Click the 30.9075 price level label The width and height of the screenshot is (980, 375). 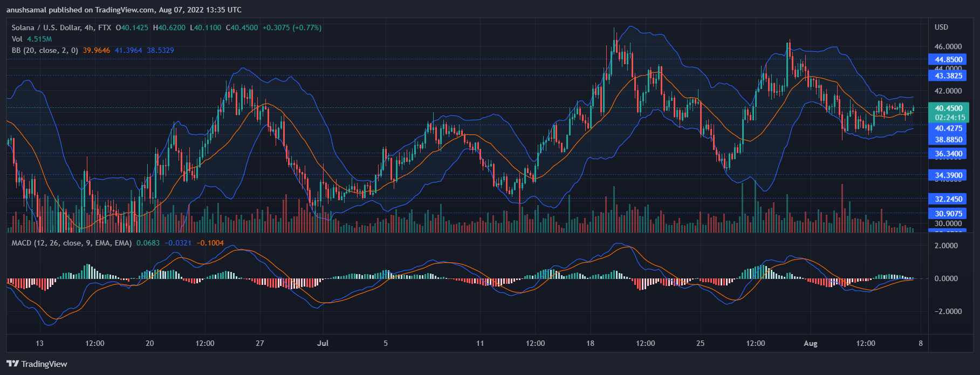coord(948,214)
